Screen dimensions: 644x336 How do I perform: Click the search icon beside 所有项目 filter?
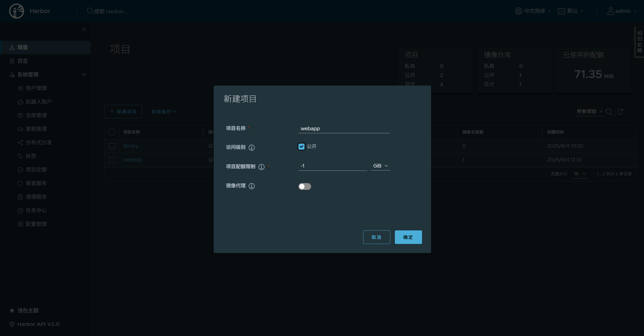609,112
